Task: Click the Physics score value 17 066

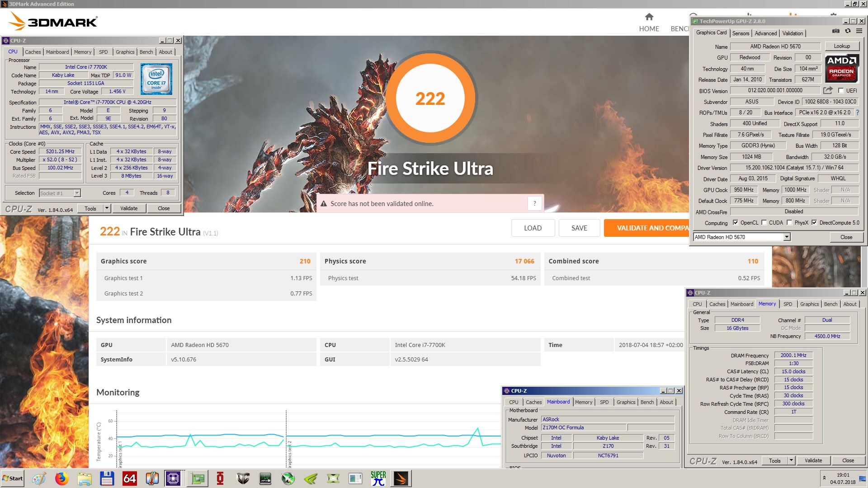Action: click(x=524, y=261)
